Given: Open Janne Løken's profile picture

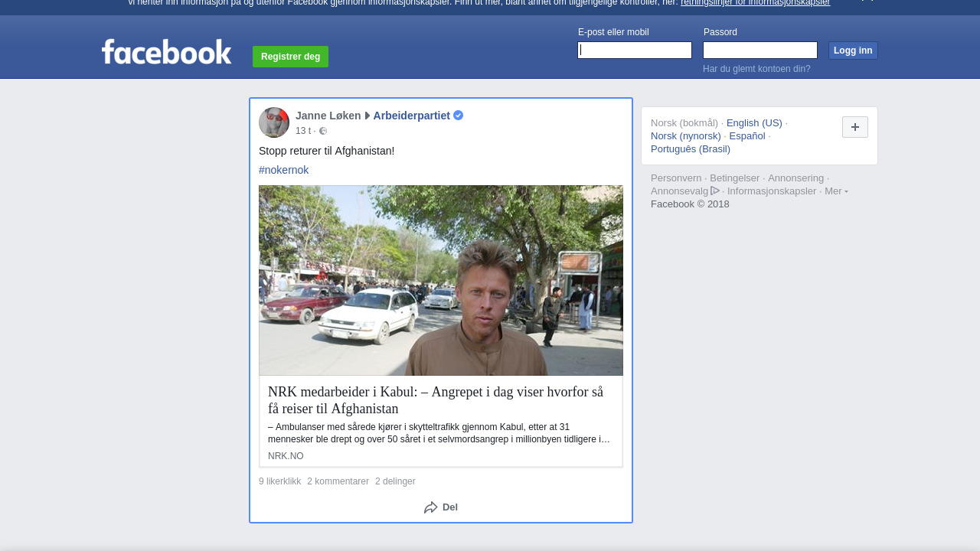Looking at the screenshot, I should tap(274, 122).
